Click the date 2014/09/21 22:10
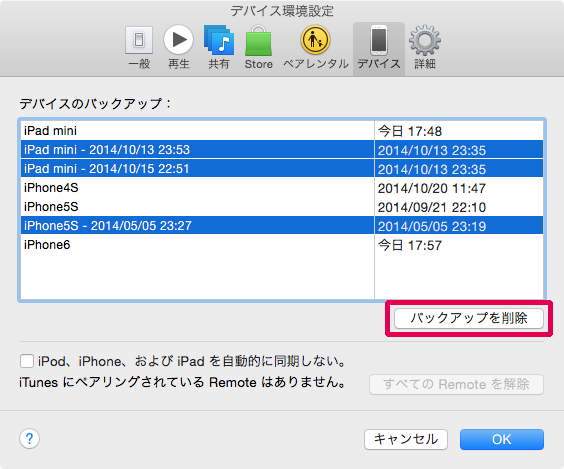The width and height of the screenshot is (564, 469). point(432,207)
